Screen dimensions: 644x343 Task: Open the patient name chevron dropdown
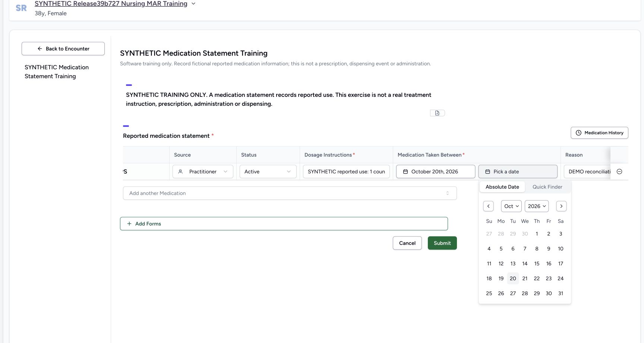[x=193, y=4]
